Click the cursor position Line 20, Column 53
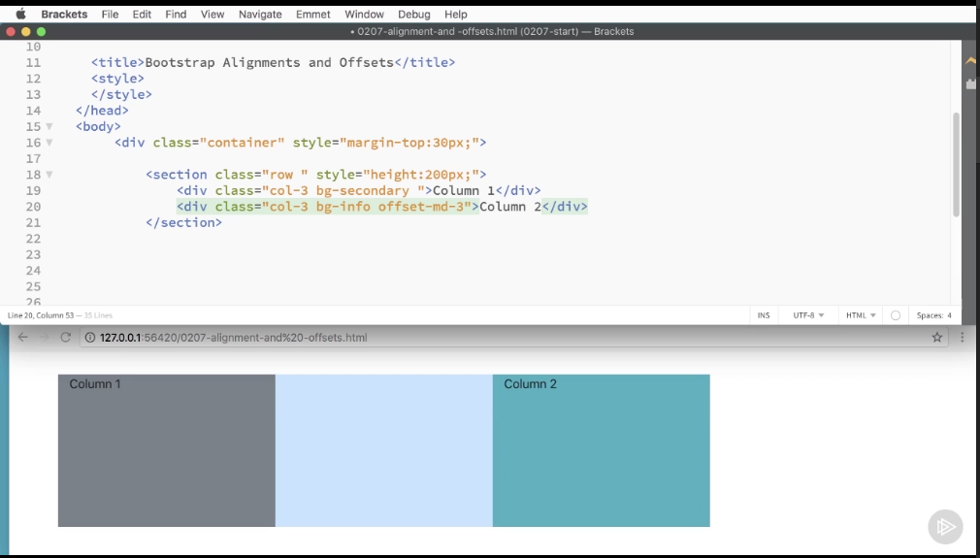Screen dimensions: 980x558 click(41, 315)
